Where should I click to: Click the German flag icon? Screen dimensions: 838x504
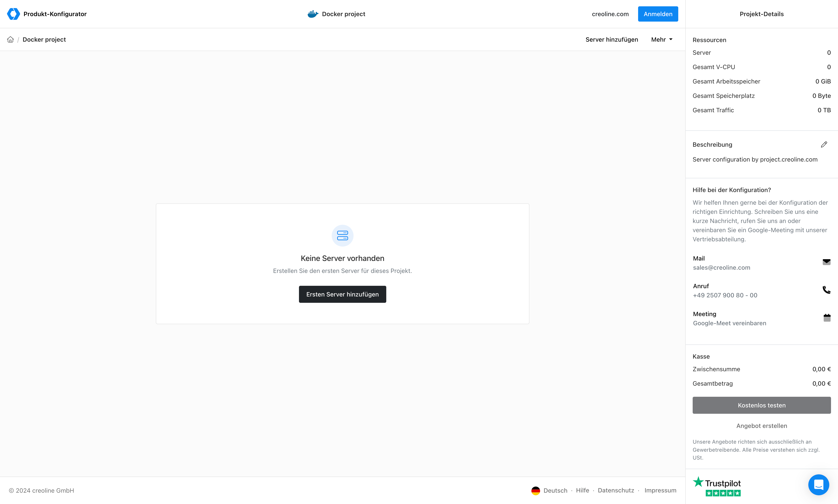coord(536,490)
